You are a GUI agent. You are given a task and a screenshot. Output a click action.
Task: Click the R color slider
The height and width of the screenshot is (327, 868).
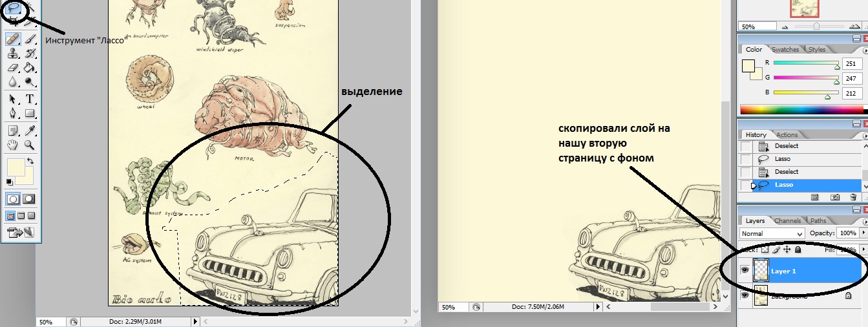pos(806,63)
